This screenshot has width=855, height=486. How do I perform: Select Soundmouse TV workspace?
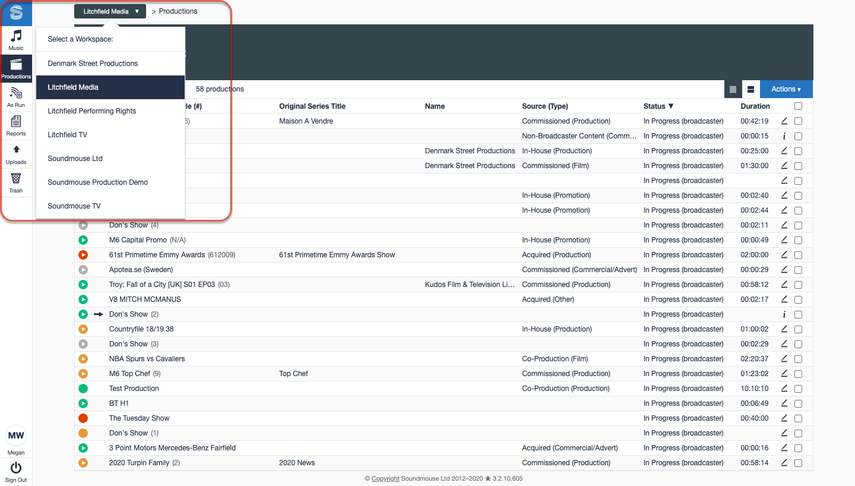click(x=110, y=206)
